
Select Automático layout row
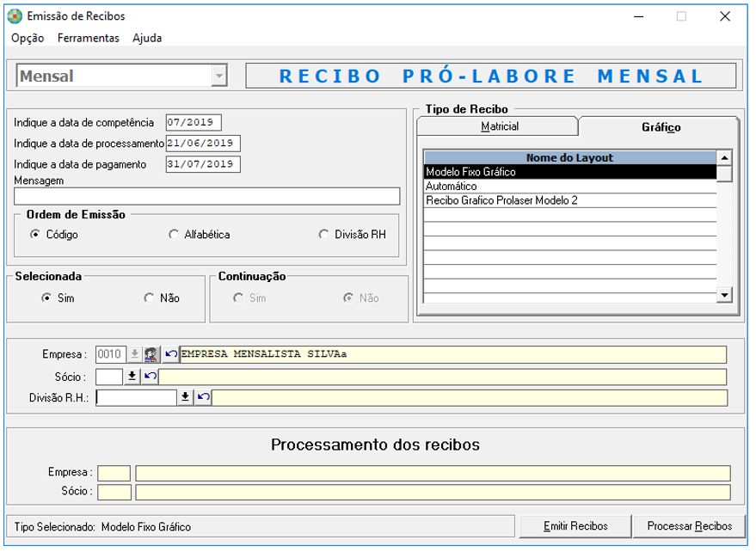[570, 187]
